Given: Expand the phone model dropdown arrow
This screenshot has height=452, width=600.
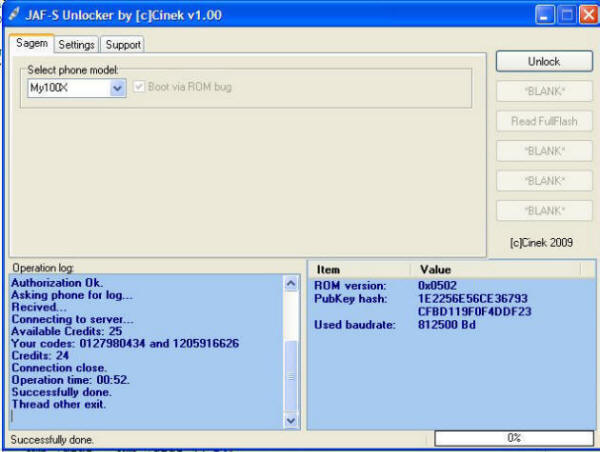Looking at the screenshot, I should (x=117, y=88).
